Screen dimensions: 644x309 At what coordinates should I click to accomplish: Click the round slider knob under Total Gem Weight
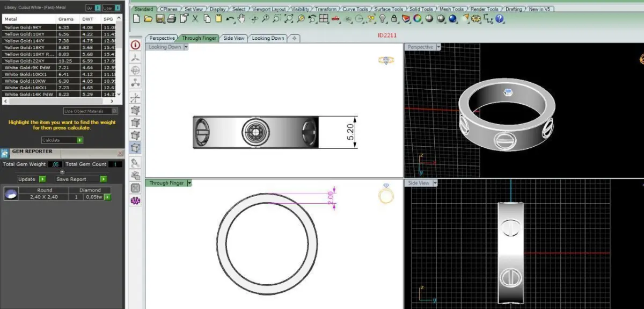coord(62,171)
